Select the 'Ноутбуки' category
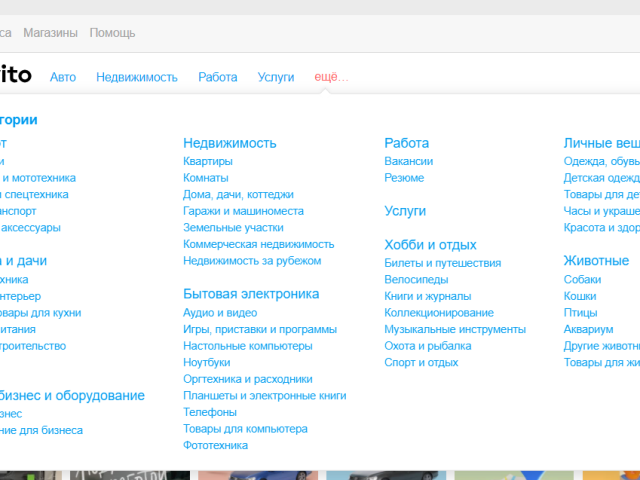 pos(207,362)
